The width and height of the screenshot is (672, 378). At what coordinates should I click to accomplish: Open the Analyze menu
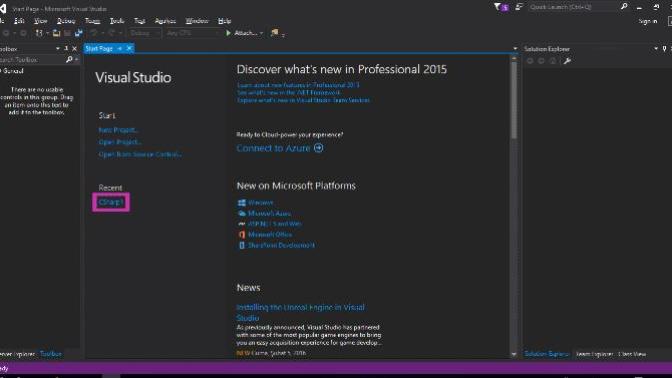[165, 21]
